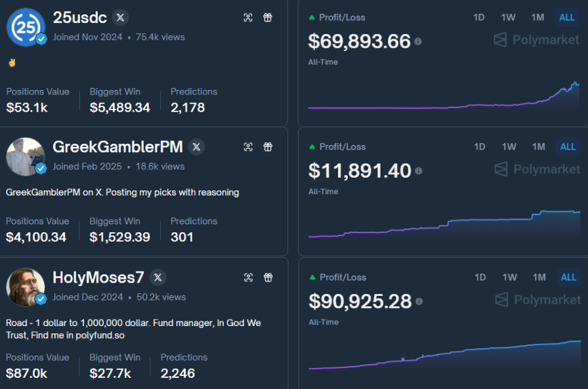Switch GreekGamblerPM chart to 1M
This screenshot has width=588, height=389.
pos(538,147)
